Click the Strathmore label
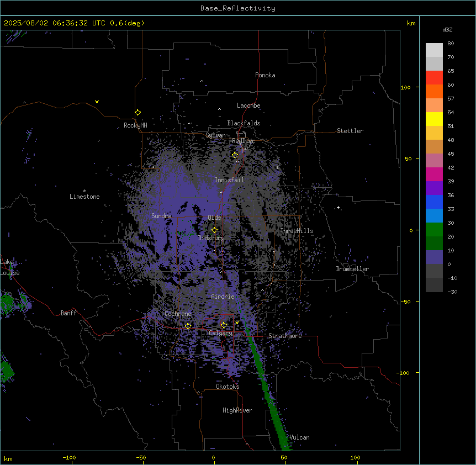 click(285, 336)
